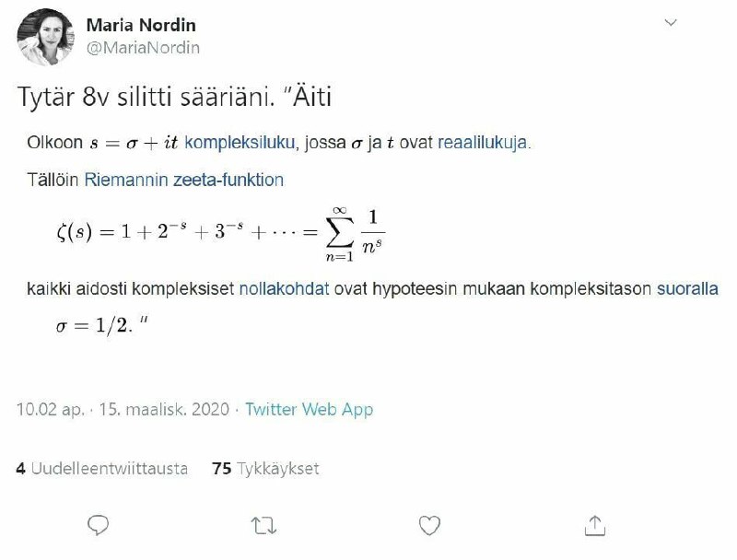Click the reply speech bubble icon
Image resolution: width=737 pixels, height=560 pixels.
tap(99, 525)
